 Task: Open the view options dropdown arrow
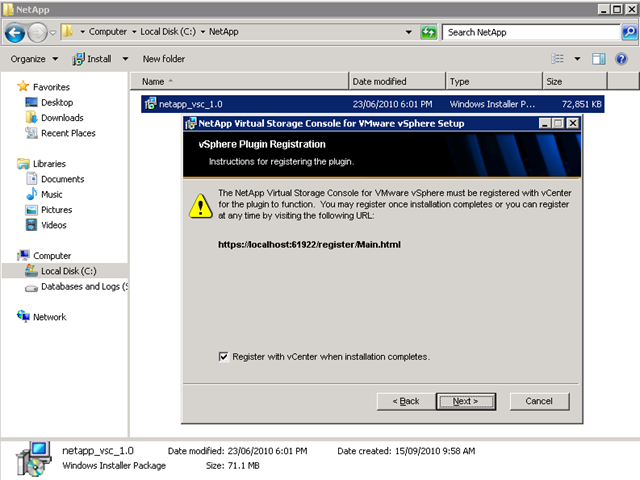click(x=577, y=59)
